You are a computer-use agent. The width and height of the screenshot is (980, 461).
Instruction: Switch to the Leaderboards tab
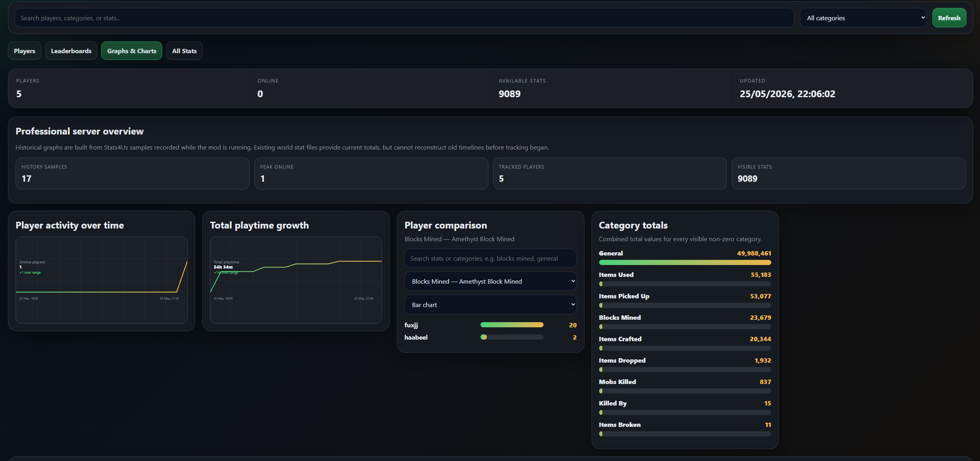(x=71, y=51)
